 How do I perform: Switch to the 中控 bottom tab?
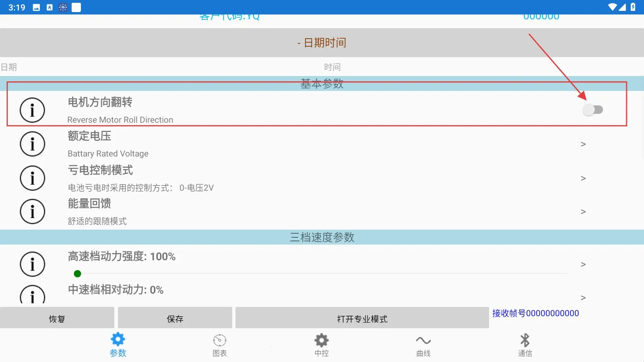coord(321,344)
